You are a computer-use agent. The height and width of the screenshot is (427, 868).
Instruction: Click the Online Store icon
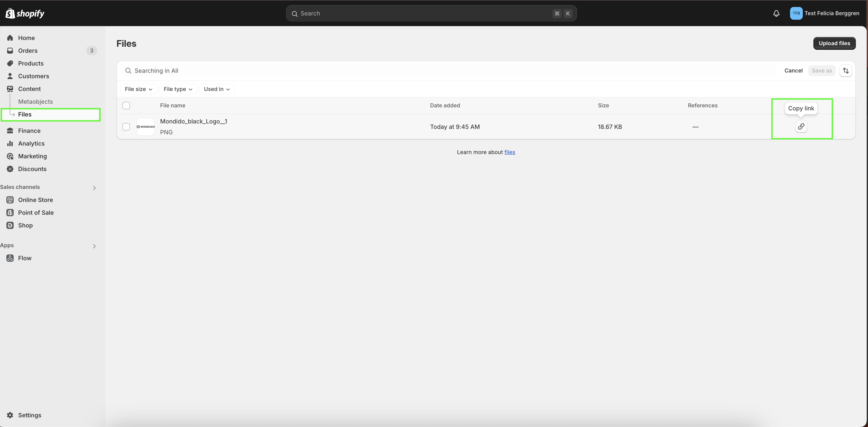[10, 200]
